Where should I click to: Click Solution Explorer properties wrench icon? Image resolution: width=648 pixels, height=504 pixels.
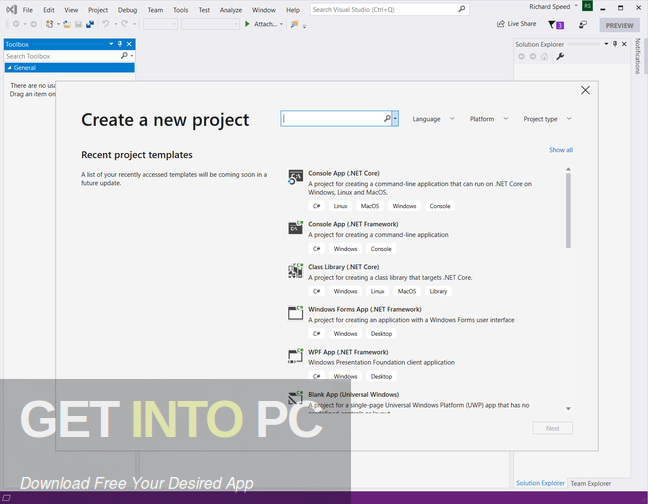coord(560,57)
